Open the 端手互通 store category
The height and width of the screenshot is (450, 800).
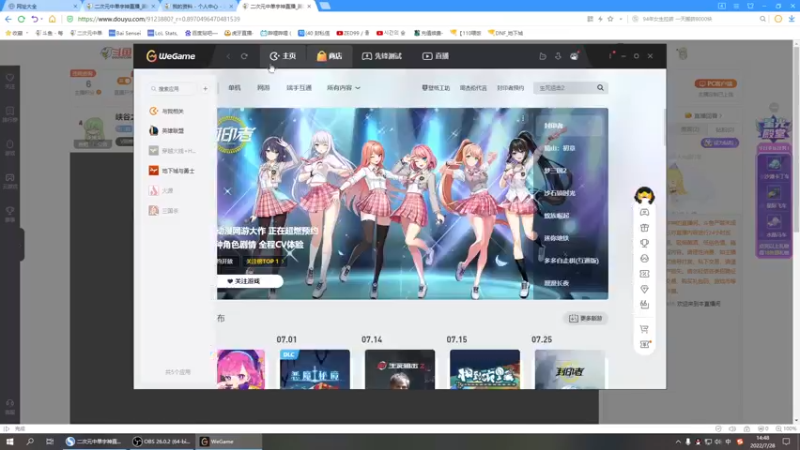point(299,88)
